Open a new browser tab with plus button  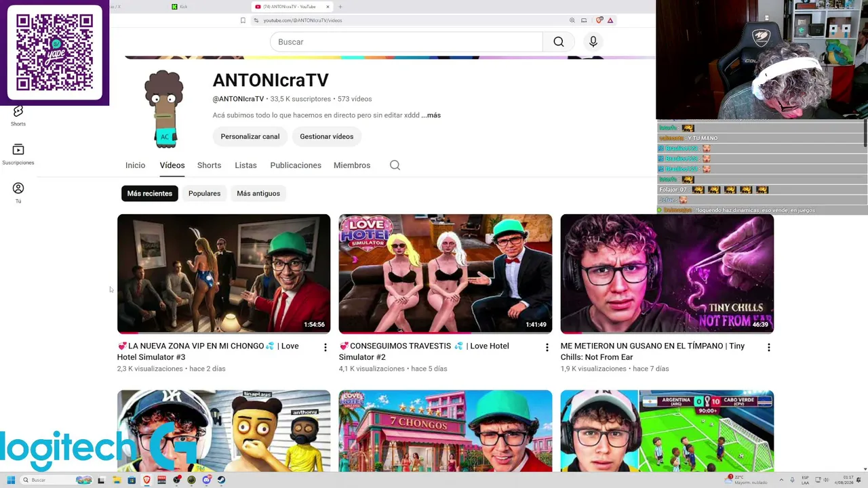pyautogui.click(x=340, y=7)
